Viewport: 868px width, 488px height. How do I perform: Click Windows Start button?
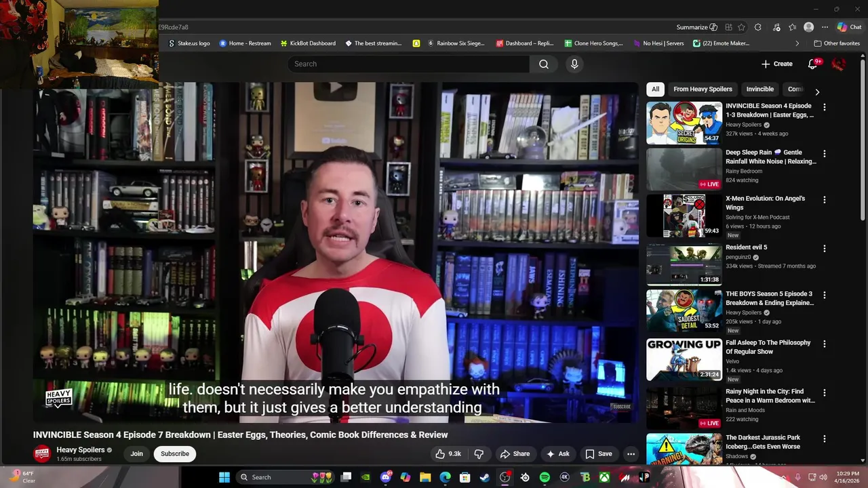click(x=224, y=477)
